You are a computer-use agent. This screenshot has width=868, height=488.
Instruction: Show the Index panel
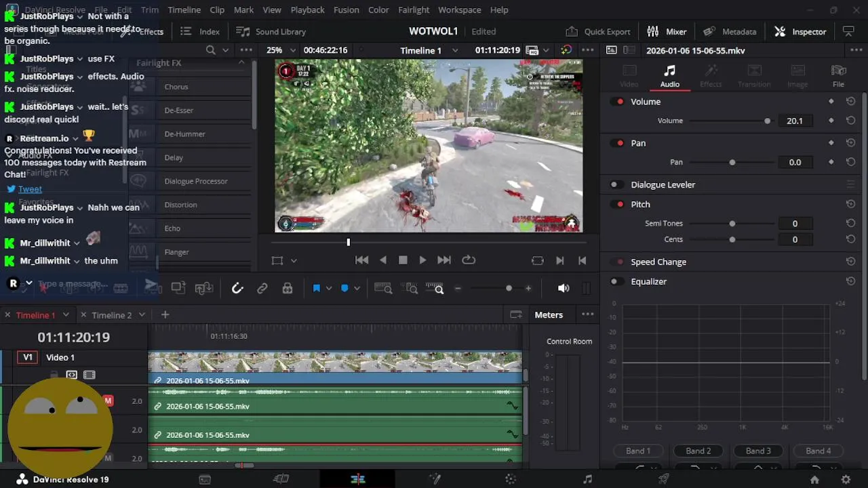(x=200, y=31)
